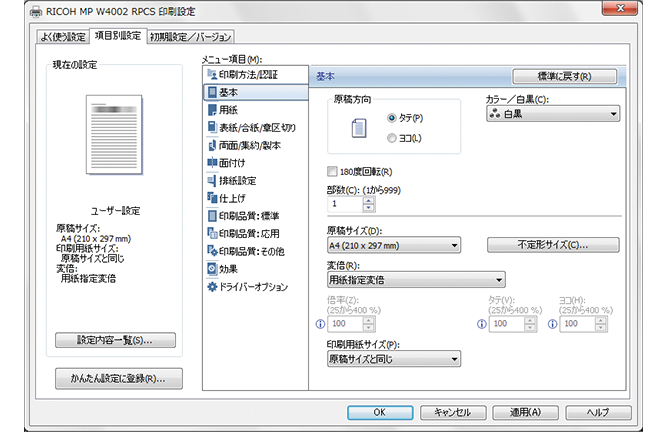
Task: Select the 印刷方法/認証 menu icon
Action: [x=211, y=75]
